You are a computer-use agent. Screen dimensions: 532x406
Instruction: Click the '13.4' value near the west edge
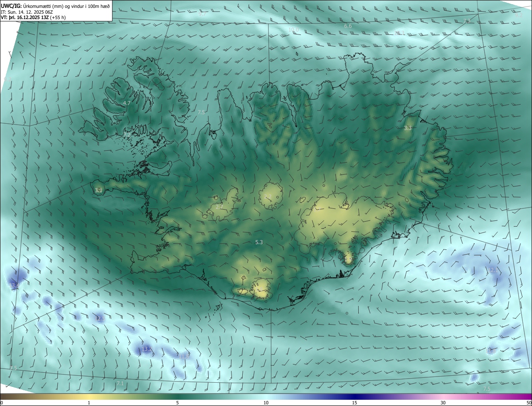(15, 286)
